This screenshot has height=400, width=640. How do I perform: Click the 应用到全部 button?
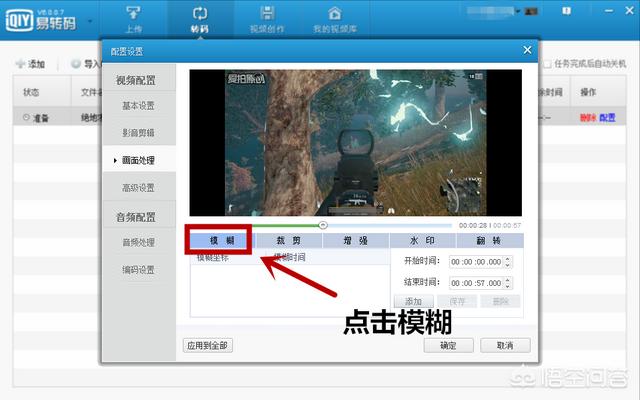tap(208, 345)
